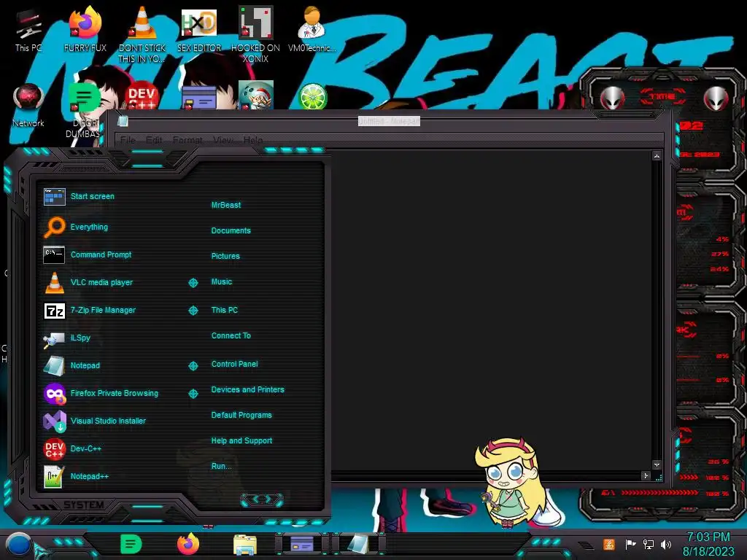Viewport: 747px width, 560px height.
Task: Open the File menu in Notepad
Action: point(128,140)
